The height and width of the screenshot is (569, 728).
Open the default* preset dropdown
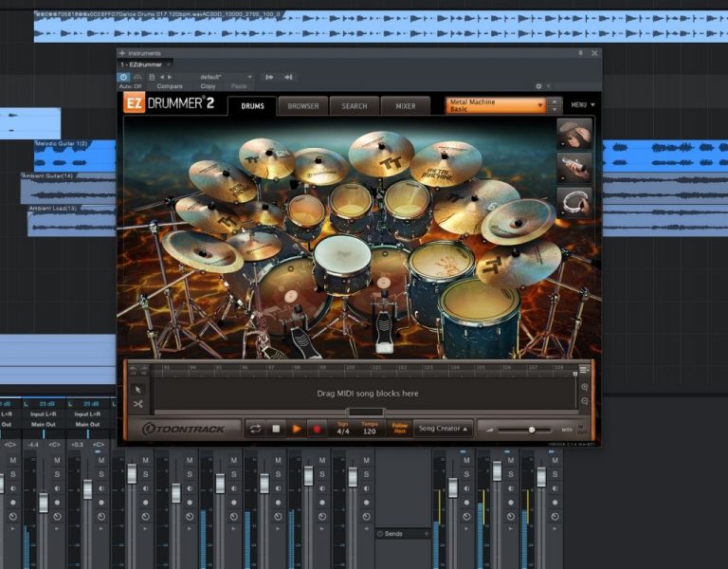(226, 77)
